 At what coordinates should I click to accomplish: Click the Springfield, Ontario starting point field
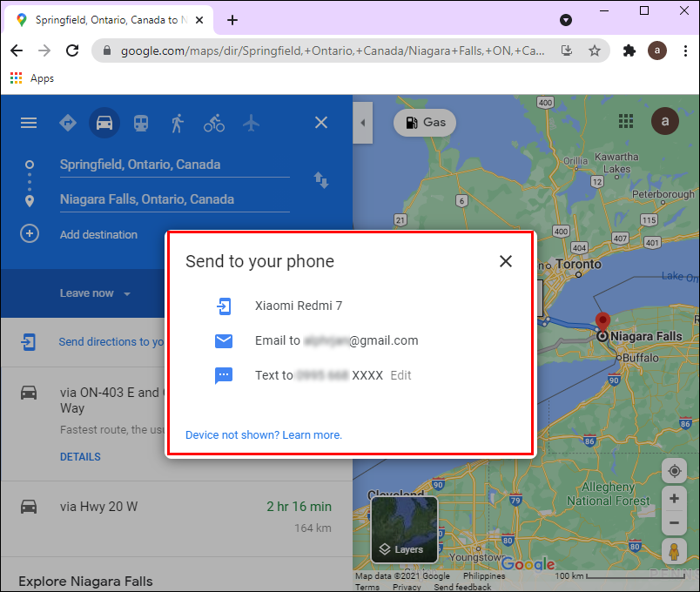click(174, 165)
